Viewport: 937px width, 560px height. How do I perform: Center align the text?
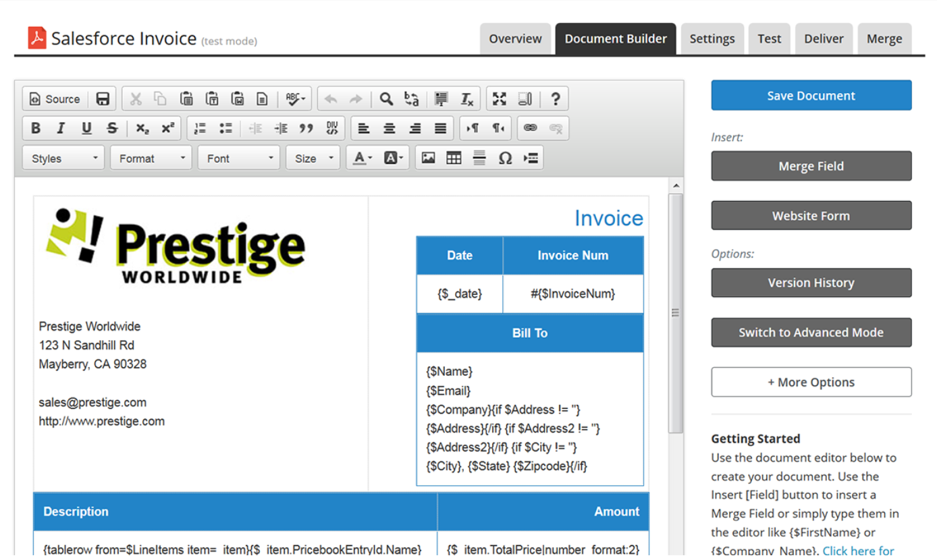coord(390,128)
